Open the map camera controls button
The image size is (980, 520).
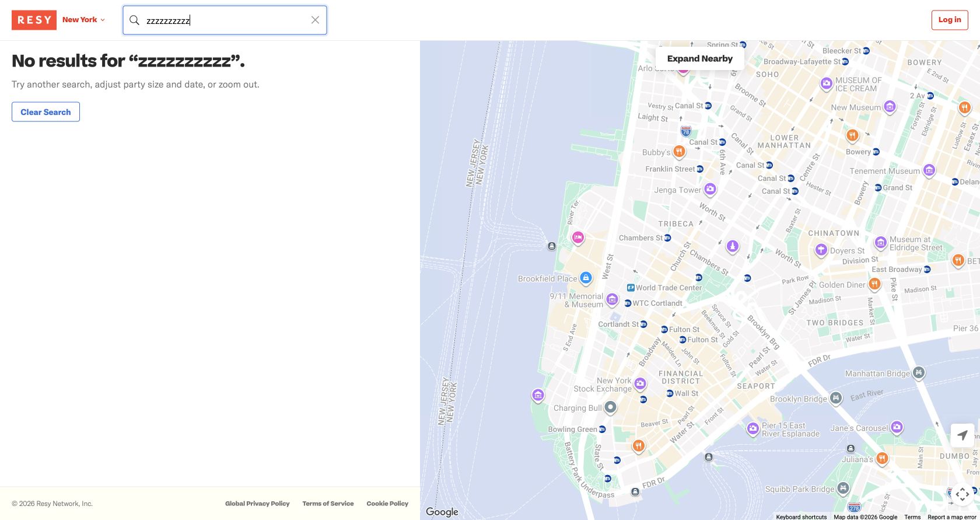point(963,494)
